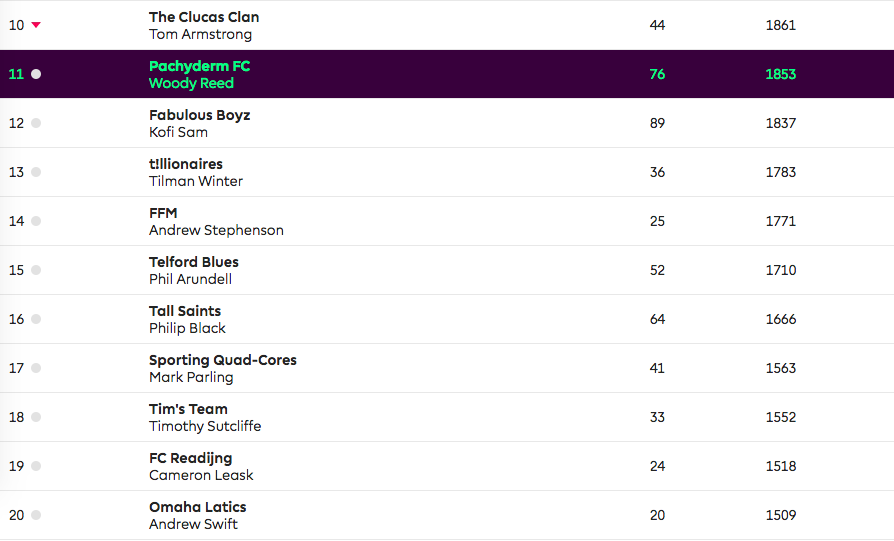Image resolution: width=894 pixels, height=541 pixels.
Task: Open Sporting Quad-Cores team link
Action: [x=223, y=360]
